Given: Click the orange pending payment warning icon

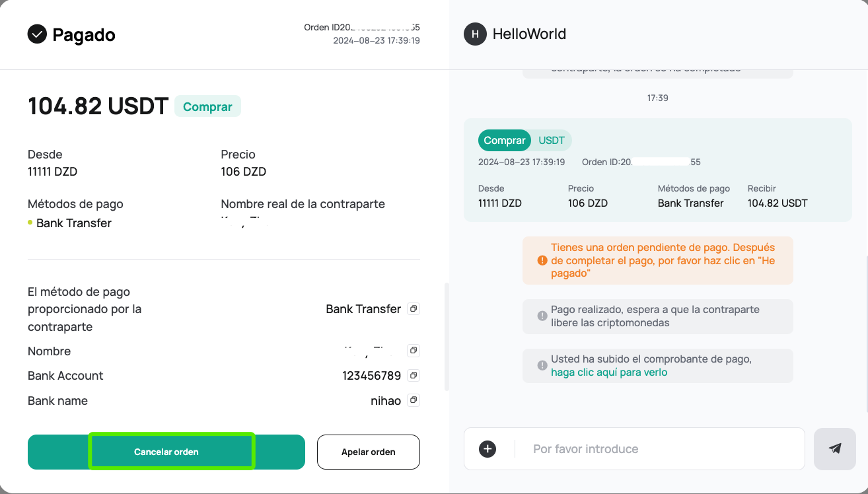Looking at the screenshot, I should pos(542,261).
